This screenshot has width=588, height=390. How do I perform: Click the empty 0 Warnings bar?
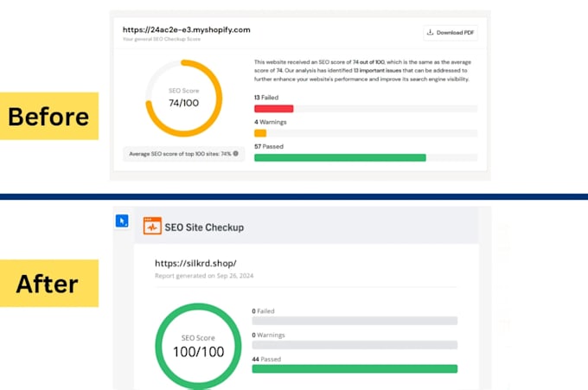(x=355, y=345)
